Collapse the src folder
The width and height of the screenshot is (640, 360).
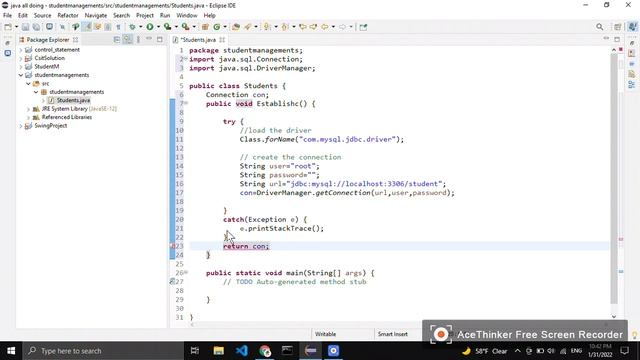tap(29, 84)
